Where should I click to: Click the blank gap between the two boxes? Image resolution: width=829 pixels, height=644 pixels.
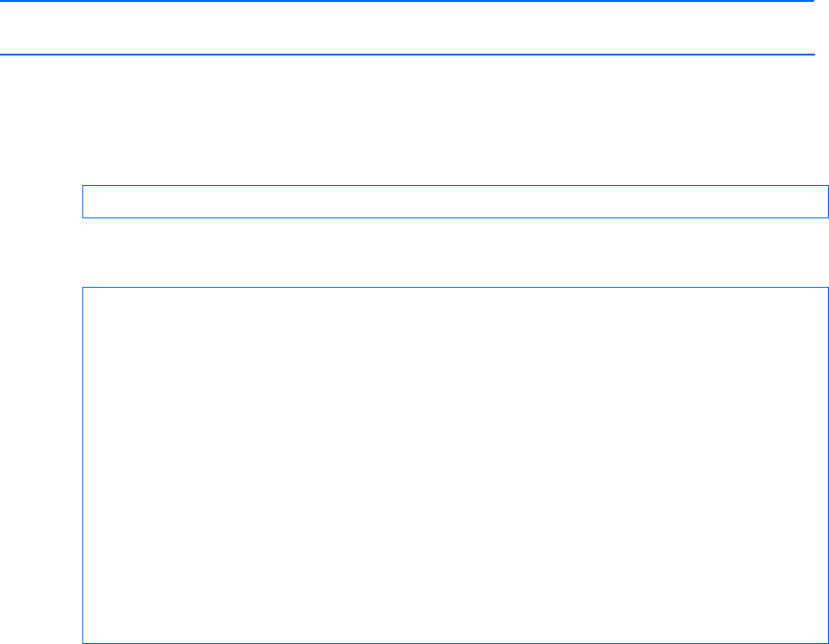click(455, 253)
